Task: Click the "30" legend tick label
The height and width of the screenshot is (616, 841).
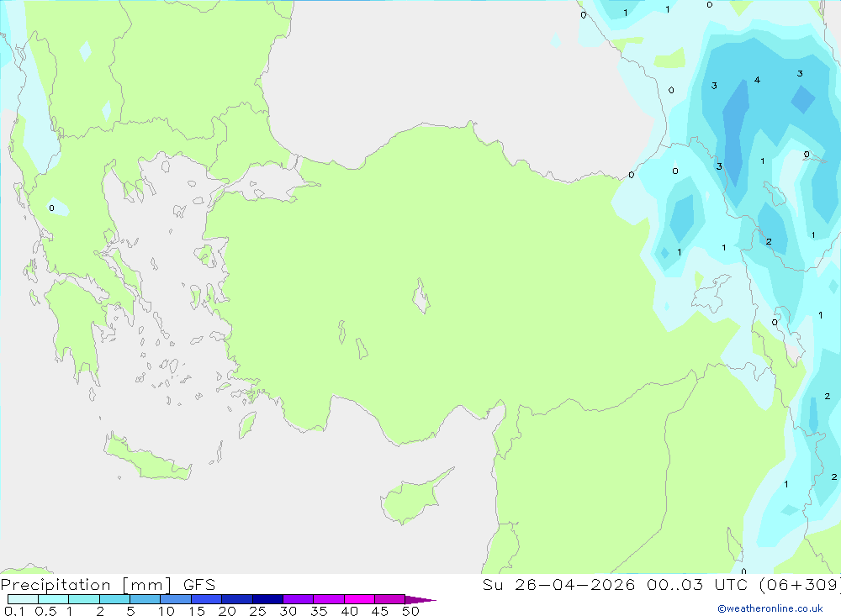Action: (x=288, y=611)
